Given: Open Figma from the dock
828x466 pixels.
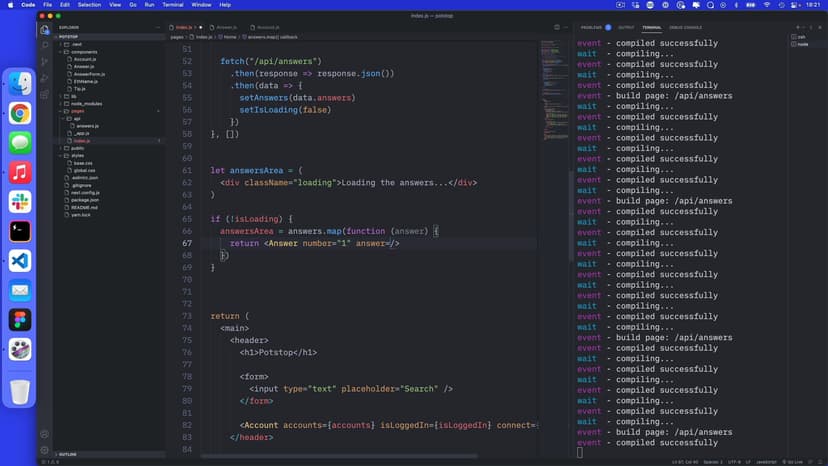Looking at the screenshot, I should (20, 319).
